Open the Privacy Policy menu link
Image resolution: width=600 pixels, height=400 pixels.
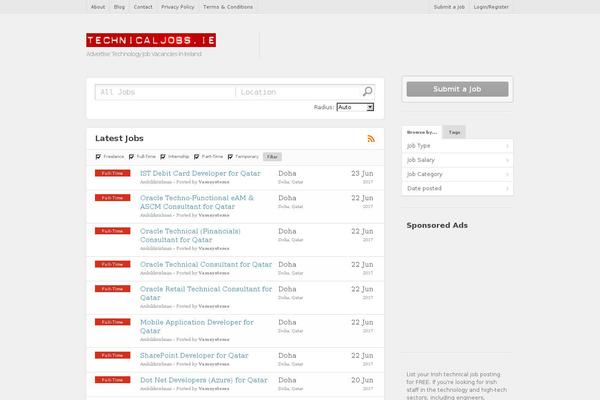click(178, 7)
